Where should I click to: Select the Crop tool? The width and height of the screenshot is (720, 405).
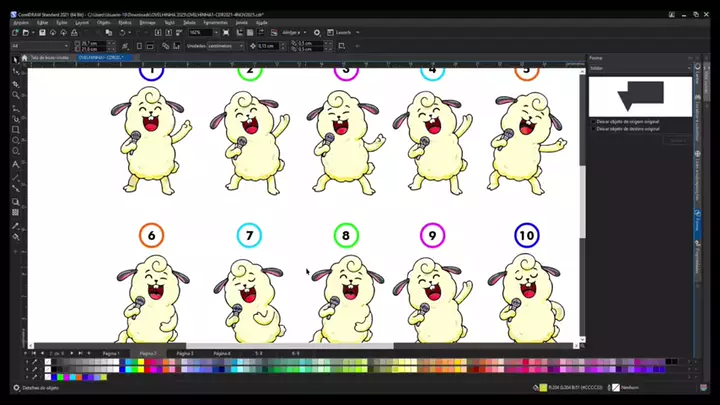(16, 84)
